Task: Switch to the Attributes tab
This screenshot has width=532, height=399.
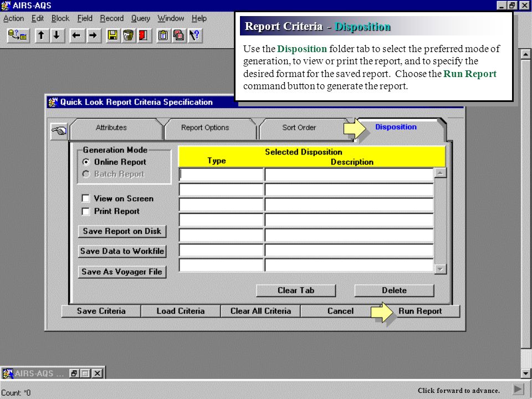Action: click(111, 128)
